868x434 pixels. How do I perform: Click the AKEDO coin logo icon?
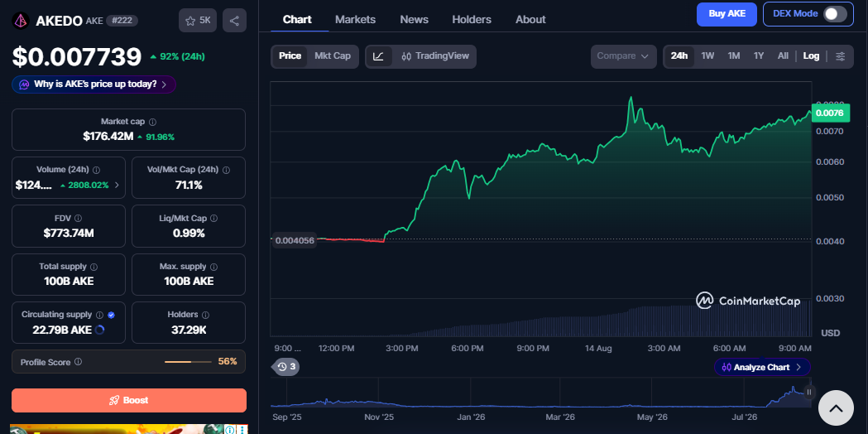pyautogui.click(x=21, y=21)
